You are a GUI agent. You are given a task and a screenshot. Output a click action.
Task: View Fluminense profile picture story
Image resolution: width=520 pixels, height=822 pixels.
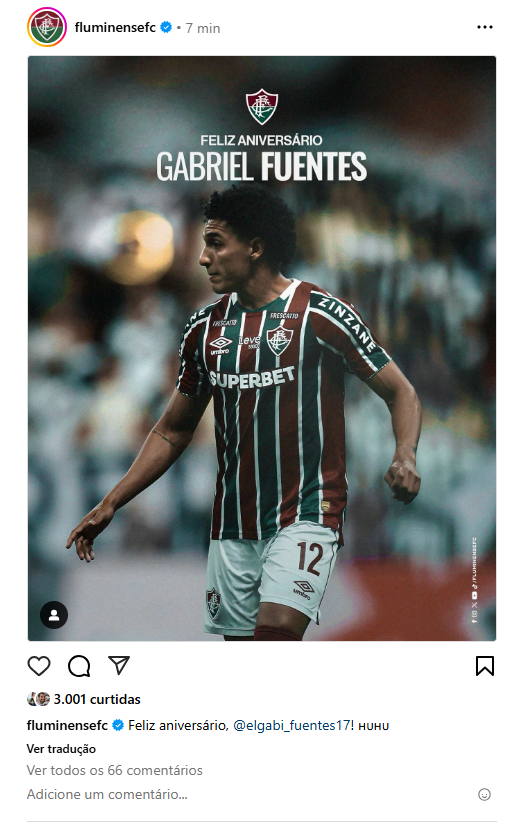(x=47, y=27)
